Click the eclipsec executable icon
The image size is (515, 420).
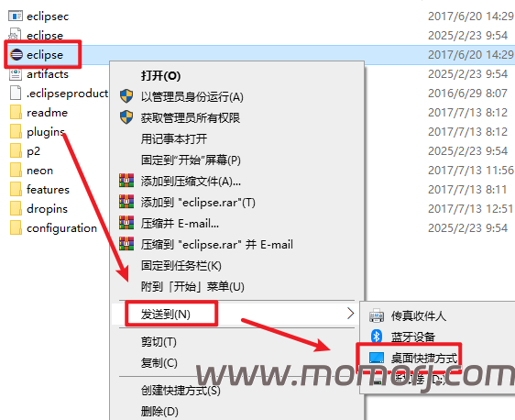16,16
